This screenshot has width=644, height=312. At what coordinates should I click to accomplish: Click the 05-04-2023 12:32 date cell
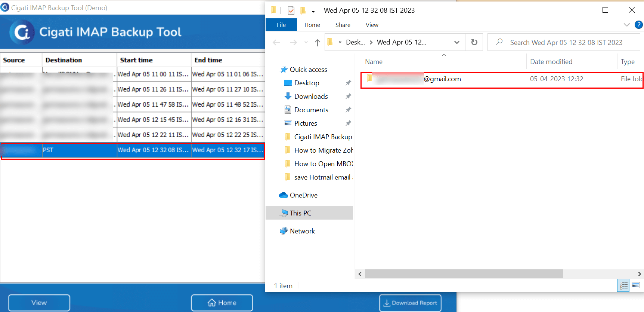tap(557, 79)
